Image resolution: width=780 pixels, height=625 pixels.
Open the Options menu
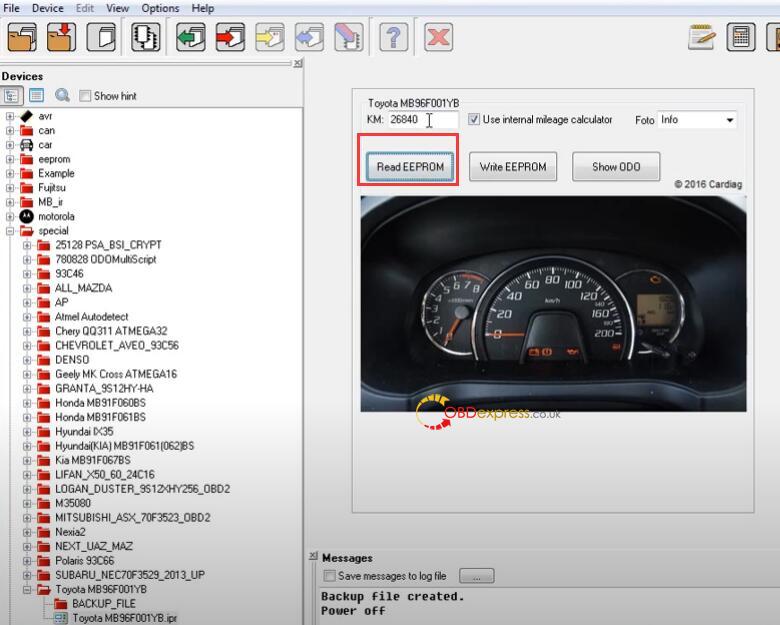coord(160,8)
